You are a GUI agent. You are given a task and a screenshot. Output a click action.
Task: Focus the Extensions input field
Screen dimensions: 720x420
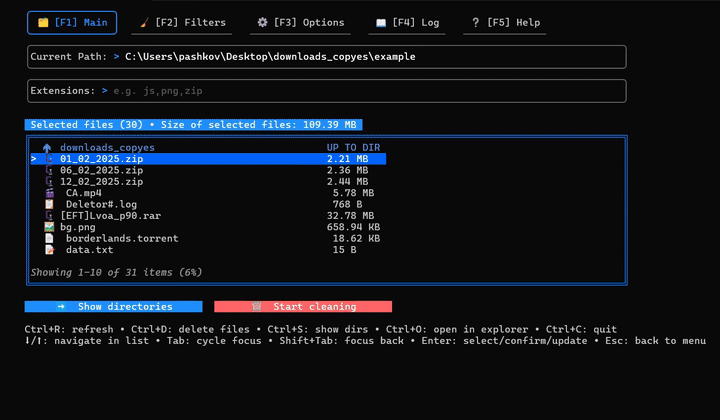coord(326,91)
